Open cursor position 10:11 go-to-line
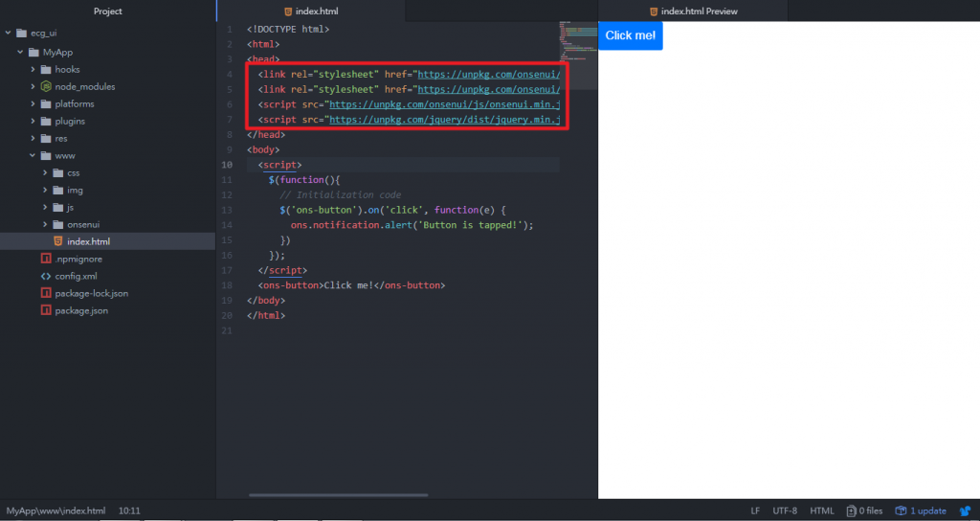 click(x=129, y=511)
